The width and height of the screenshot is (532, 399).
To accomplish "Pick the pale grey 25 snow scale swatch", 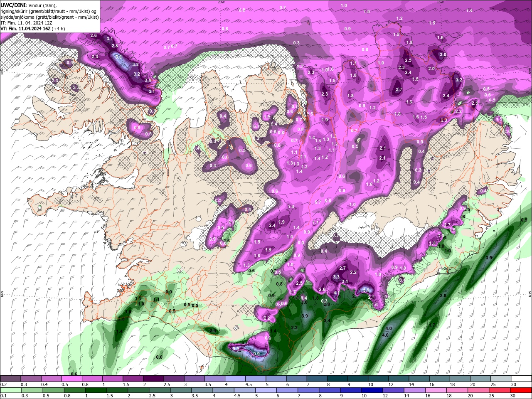I will tap(500, 379).
